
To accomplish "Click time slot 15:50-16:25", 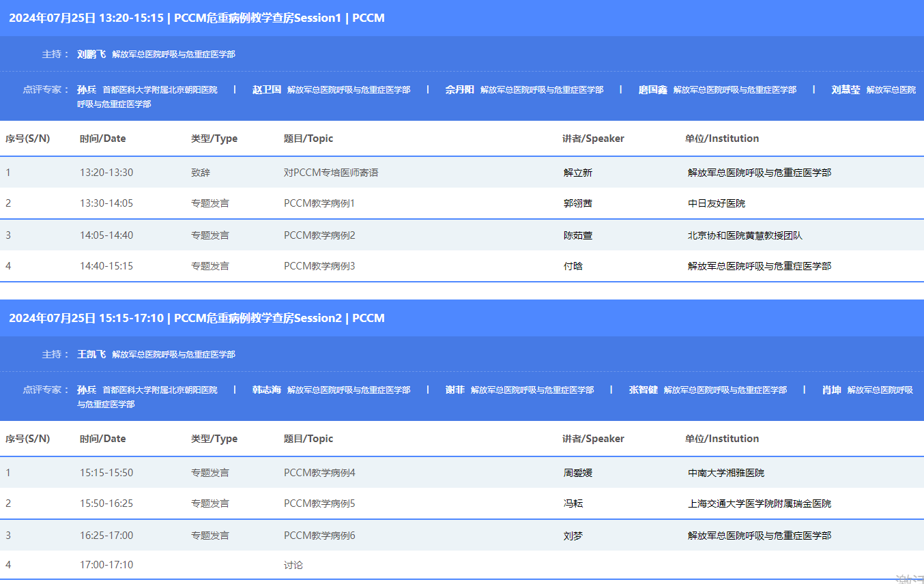I will tap(106, 503).
